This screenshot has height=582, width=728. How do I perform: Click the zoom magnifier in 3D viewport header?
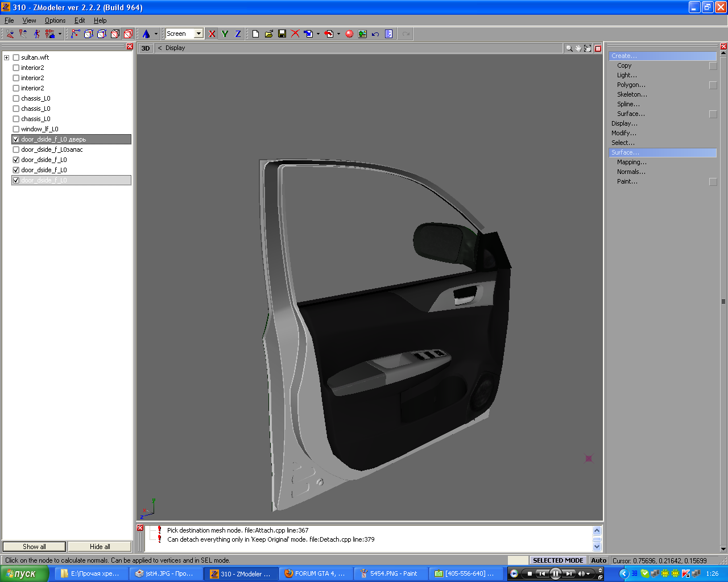tap(569, 48)
